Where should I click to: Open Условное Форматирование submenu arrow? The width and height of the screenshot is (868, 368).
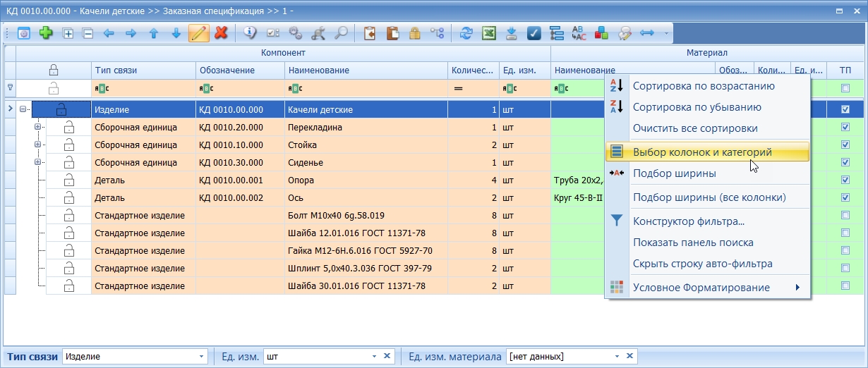click(798, 288)
